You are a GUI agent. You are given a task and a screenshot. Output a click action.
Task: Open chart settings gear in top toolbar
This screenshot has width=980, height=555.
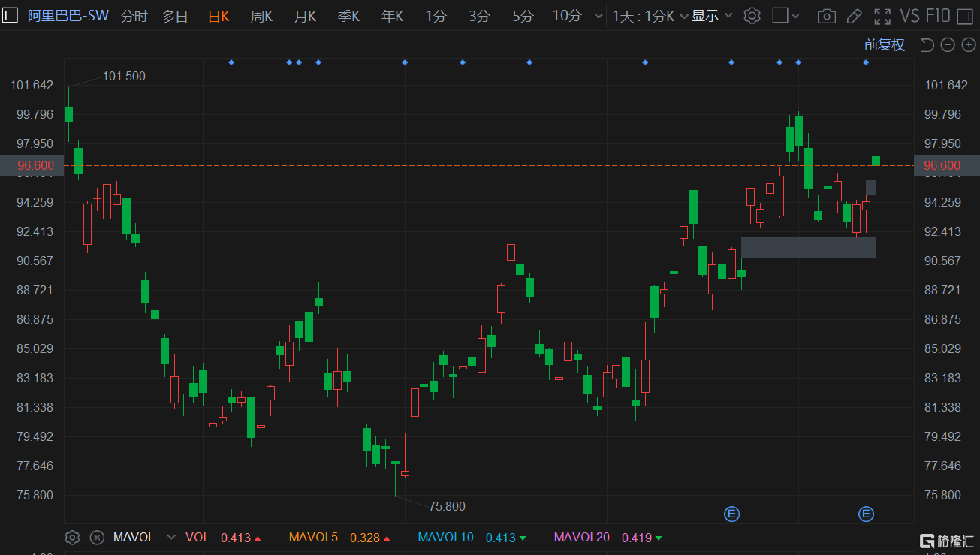click(752, 16)
